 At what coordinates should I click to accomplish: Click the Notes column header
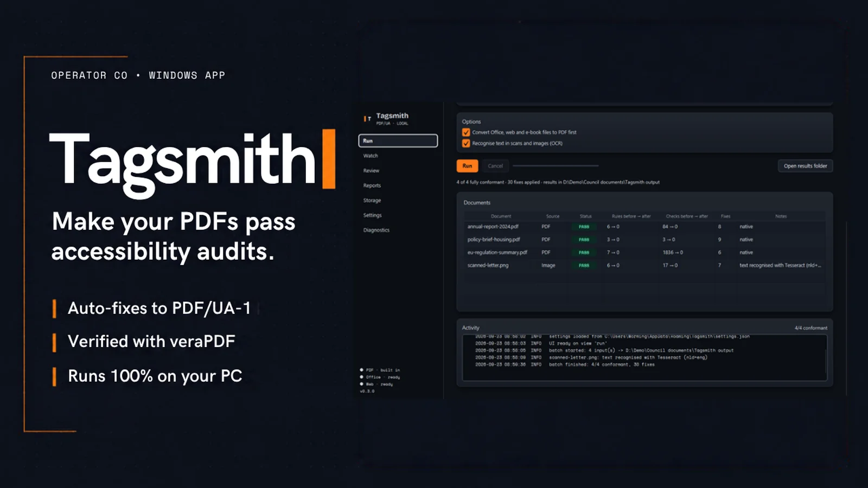(x=781, y=216)
